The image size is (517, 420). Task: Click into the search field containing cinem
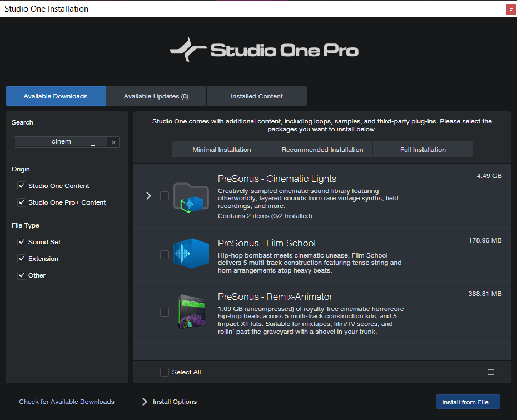(61, 142)
